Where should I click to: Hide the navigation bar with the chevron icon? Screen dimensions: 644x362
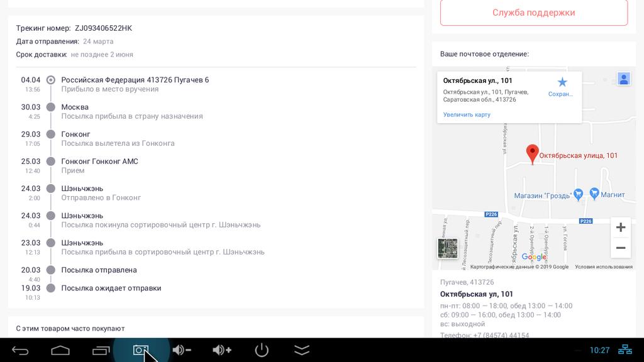[302, 350]
